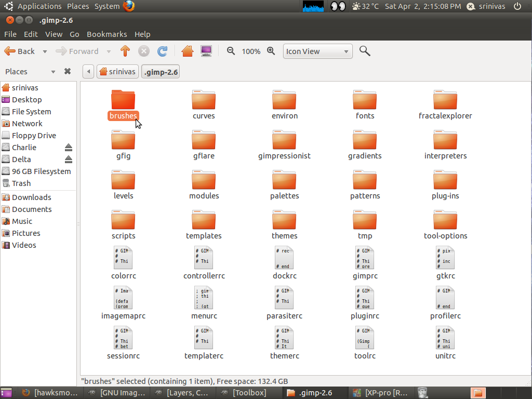Open the Trash applet in bottom panel
Screen dimensions: 532x399
coord(422,393)
